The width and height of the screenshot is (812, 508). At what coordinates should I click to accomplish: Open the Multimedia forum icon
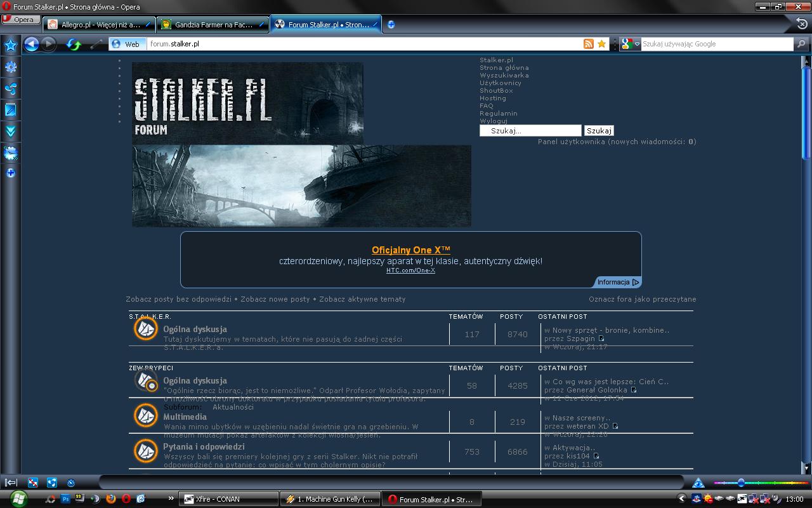point(146,415)
